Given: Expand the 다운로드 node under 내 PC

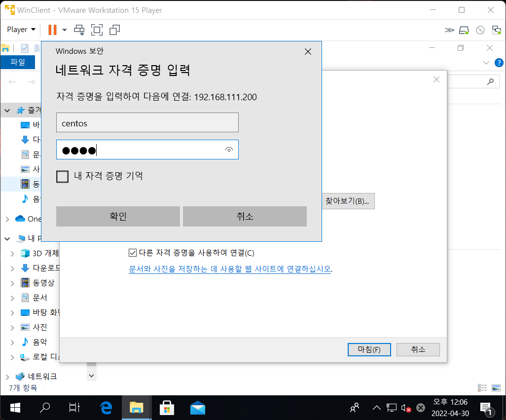Looking at the screenshot, I should 12,268.
